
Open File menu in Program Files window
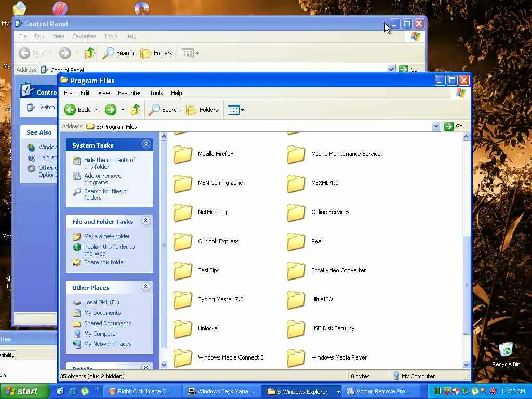68,93
